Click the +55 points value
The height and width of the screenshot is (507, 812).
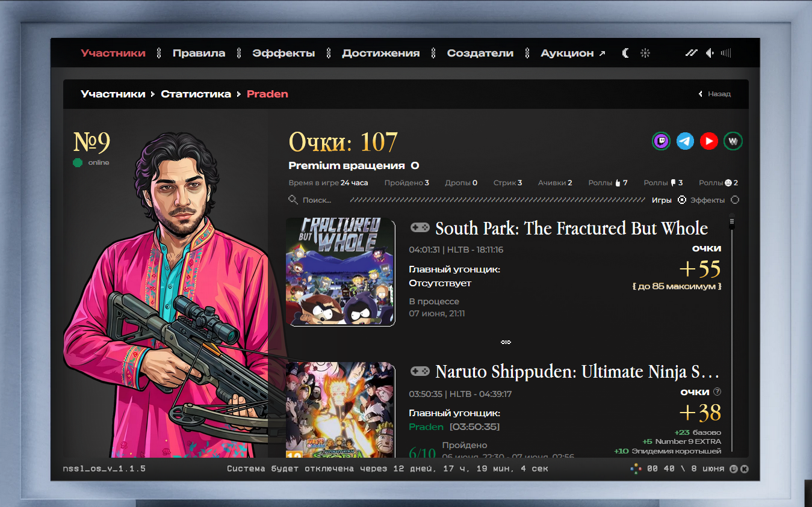[x=700, y=269]
